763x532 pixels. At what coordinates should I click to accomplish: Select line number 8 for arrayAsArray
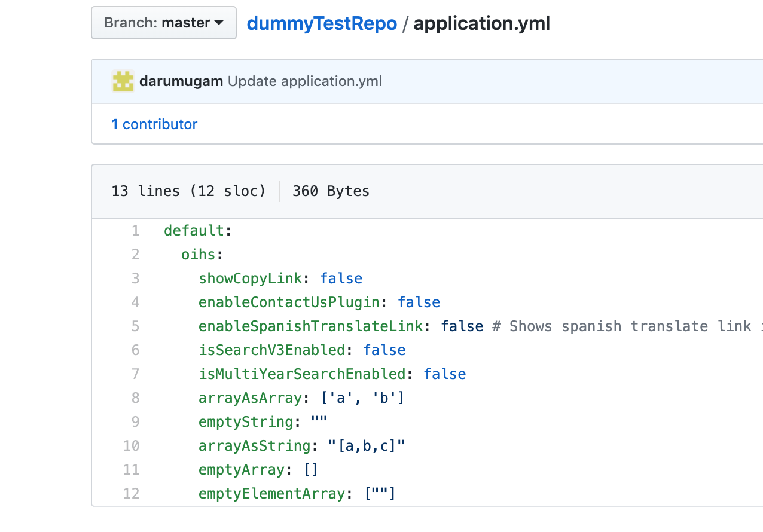(x=135, y=398)
